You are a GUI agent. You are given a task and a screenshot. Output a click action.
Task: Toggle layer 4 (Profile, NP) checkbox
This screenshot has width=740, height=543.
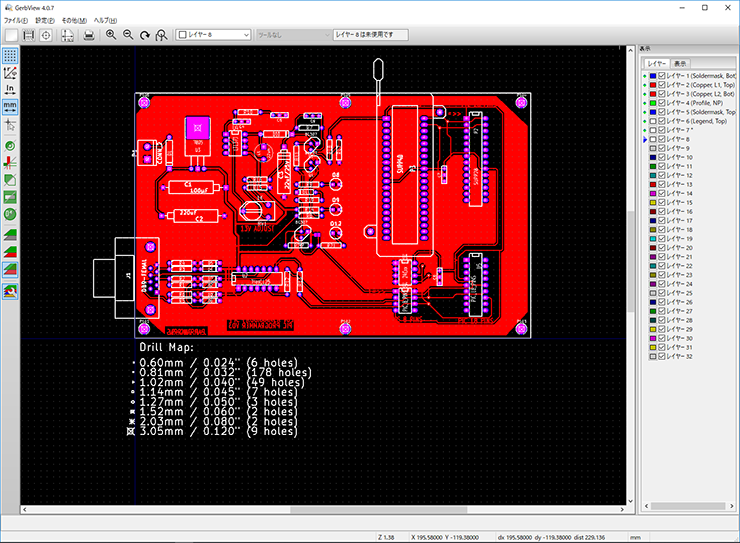661,103
